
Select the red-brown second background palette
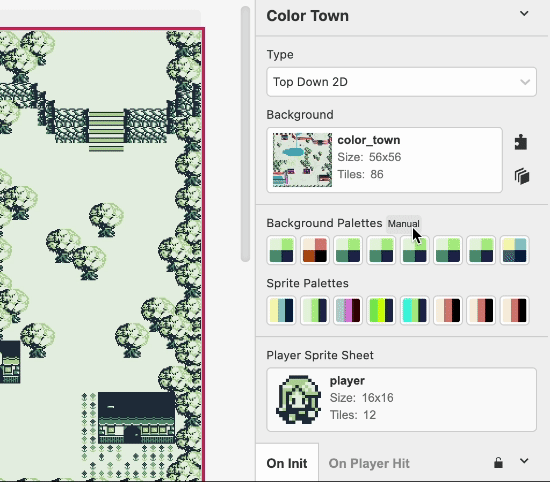coord(315,250)
